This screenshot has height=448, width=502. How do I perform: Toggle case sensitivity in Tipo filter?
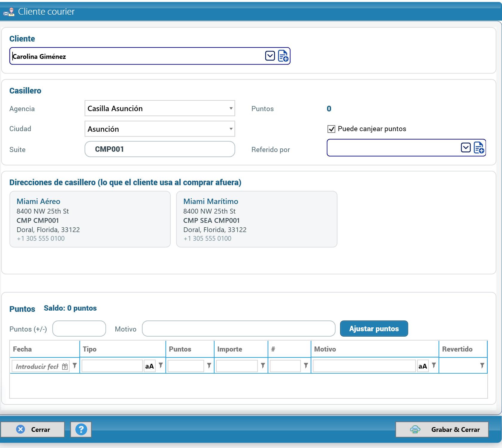pyautogui.click(x=149, y=366)
